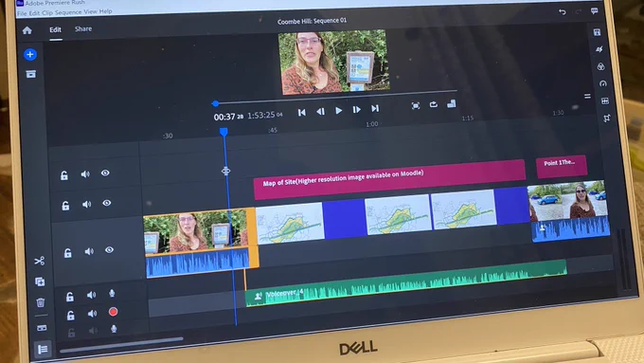The height and width of the screenshot is (363, 644).
Task: Select the green Voiceover audio clip
Action: tap(405, 283)
